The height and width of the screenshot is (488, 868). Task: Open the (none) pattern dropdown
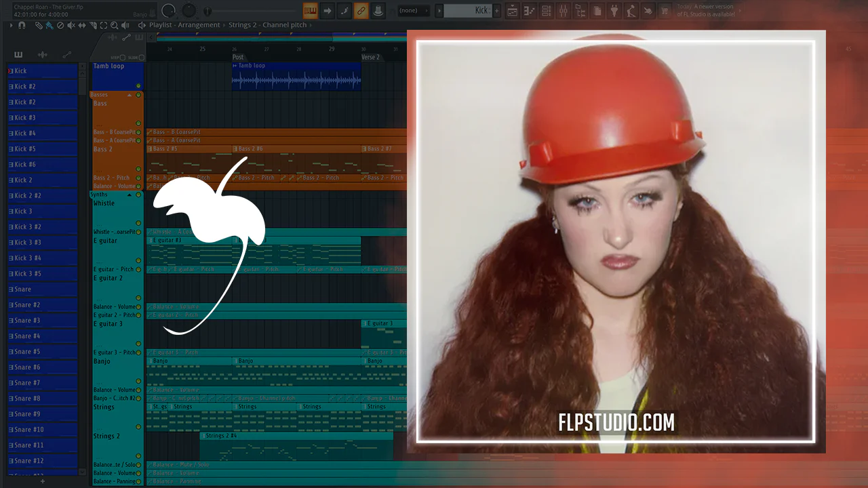click(x=414, y=11)
